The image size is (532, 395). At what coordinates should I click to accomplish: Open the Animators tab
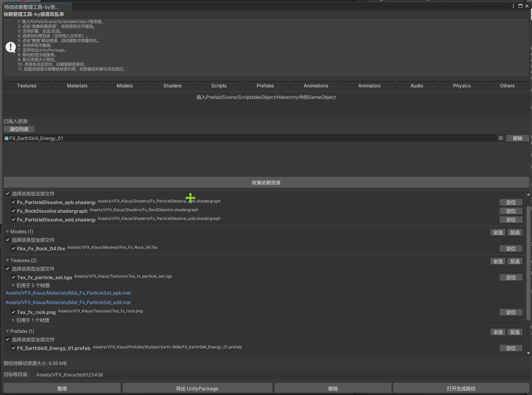tap(369, 85)
